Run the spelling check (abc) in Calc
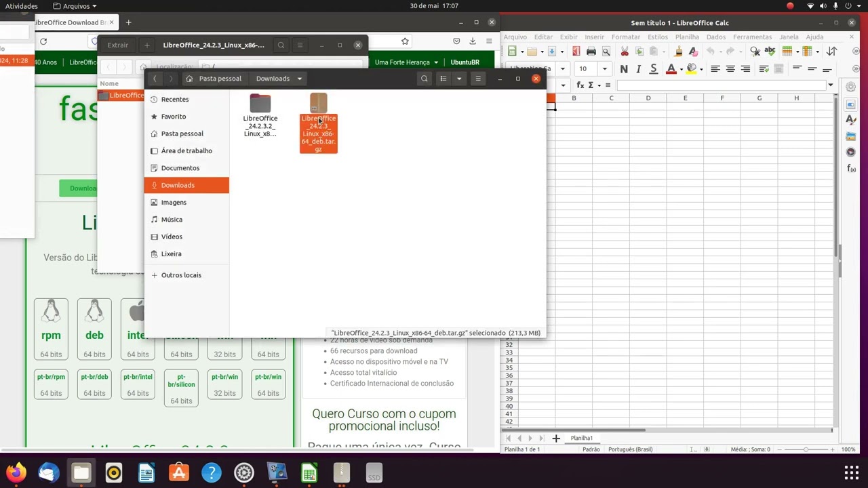The width and height of the screenshot is (868, 488). coord(770,51)
